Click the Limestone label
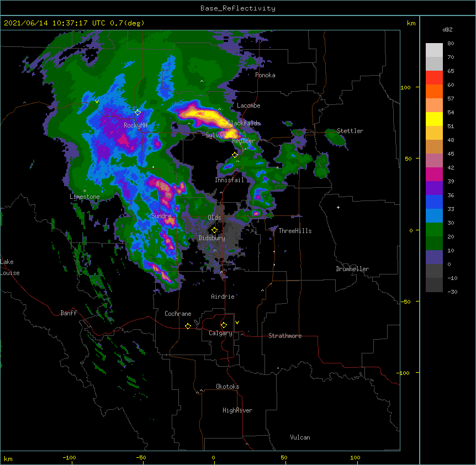Screen dimensions: 476x465 point(84,197)
